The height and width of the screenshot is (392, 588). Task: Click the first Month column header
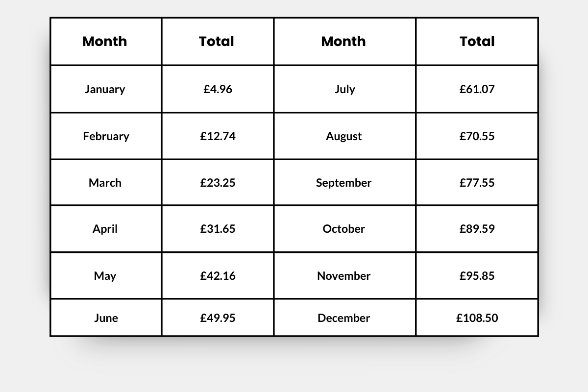[x=105, y=42]
